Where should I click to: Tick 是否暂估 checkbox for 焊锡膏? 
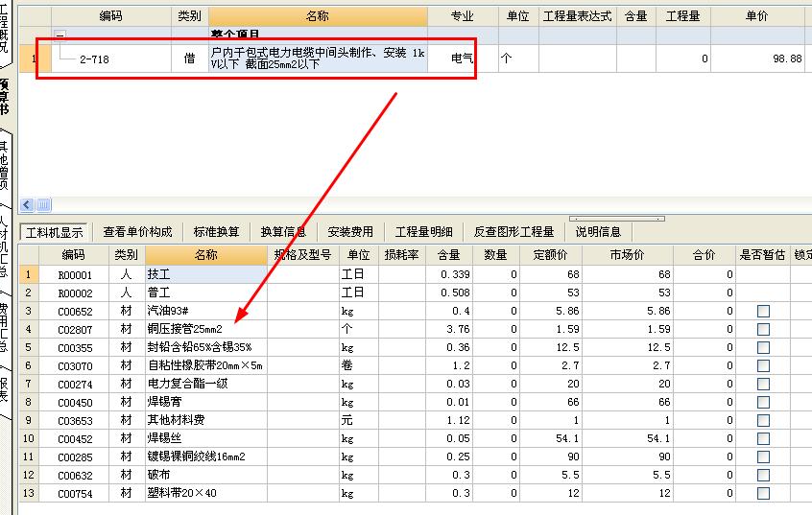coord(763,402)
